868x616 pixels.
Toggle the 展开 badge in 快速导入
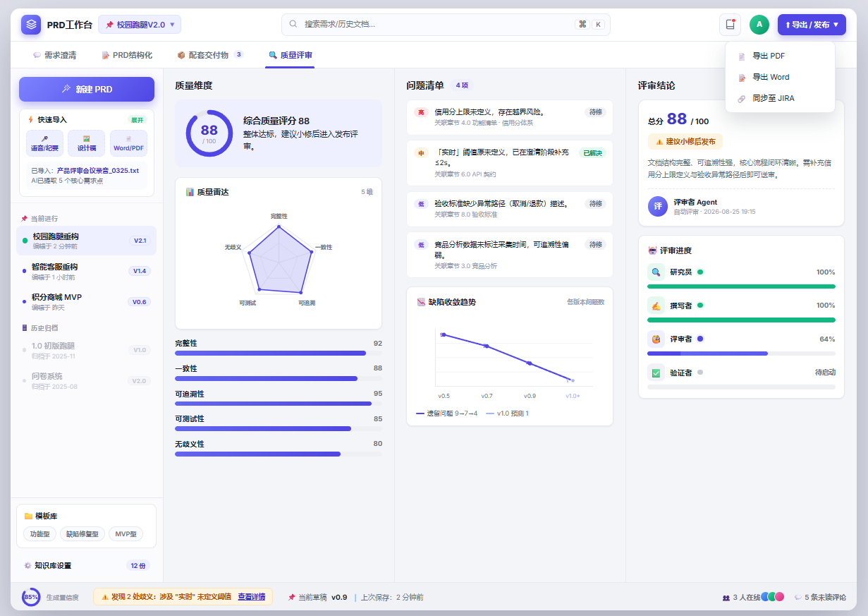tap(137, 120)
